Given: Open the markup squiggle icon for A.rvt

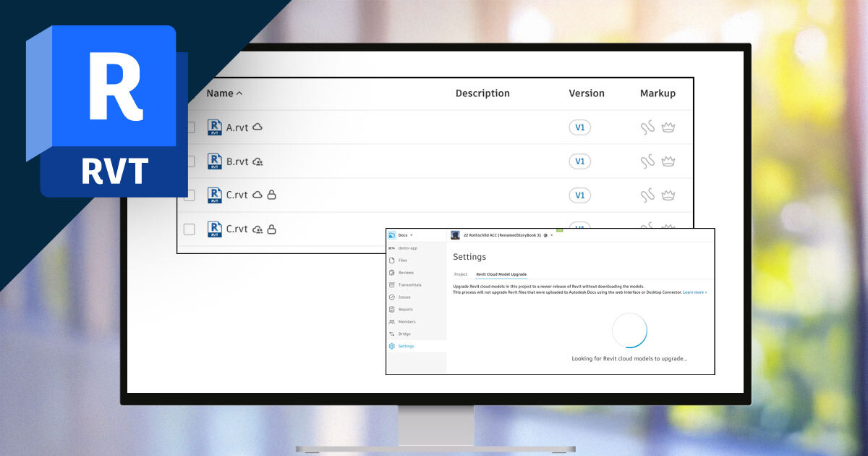Looking at the screenshot, I should click(x=647, y=128).
